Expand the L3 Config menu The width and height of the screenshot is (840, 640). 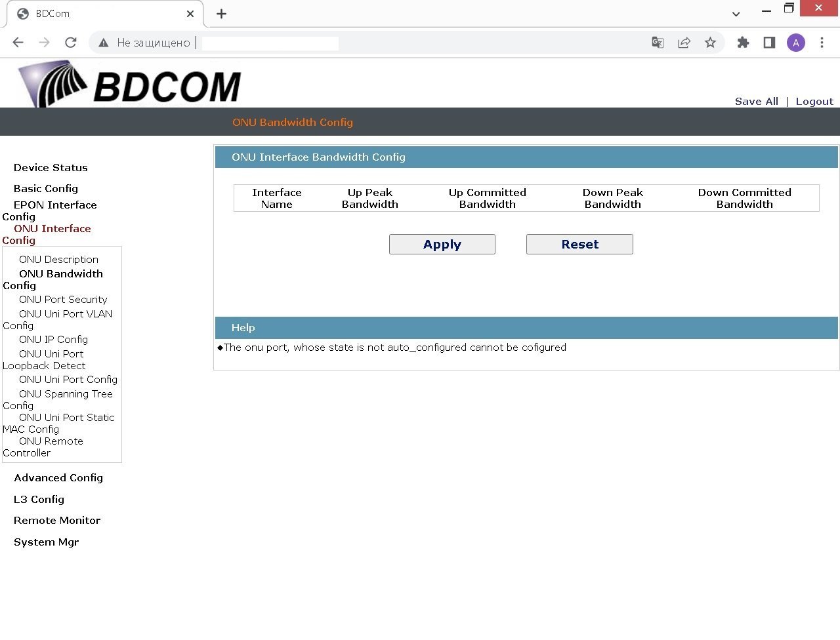39,500
